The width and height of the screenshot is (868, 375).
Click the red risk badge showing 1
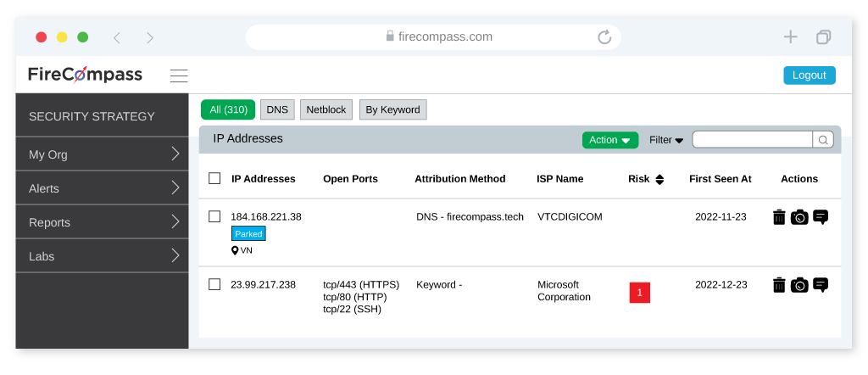[639, 293]
